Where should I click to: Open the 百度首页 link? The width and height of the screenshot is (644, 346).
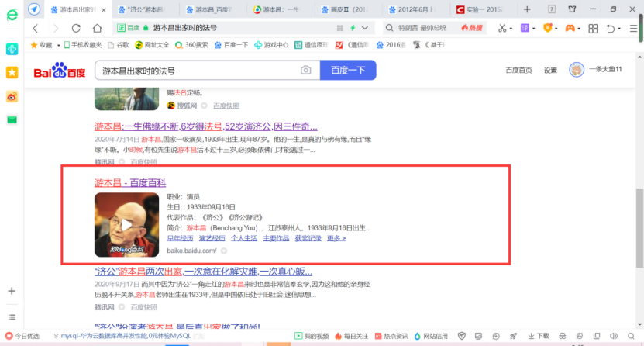tap(518, 71)
